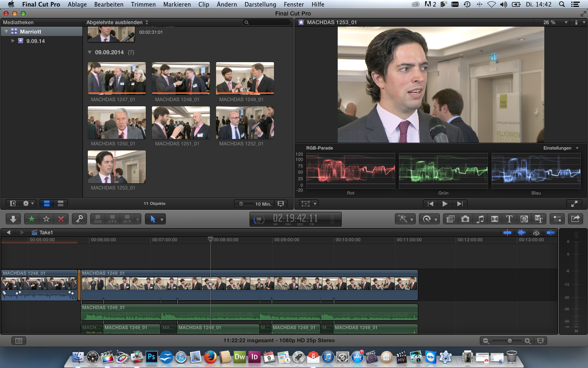Image resolution: width=588 pixels, height=368 pixels.
Task: Show the Inspector sliders icon
Action: pyautogui.click(x=557, y=219)
